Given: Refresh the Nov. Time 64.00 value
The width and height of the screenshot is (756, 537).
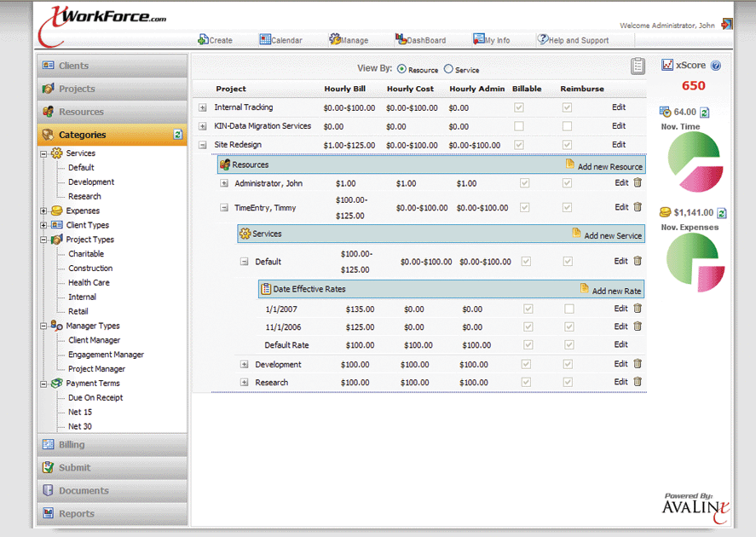Looking at the screenshot, I should [x=705, y=112].
